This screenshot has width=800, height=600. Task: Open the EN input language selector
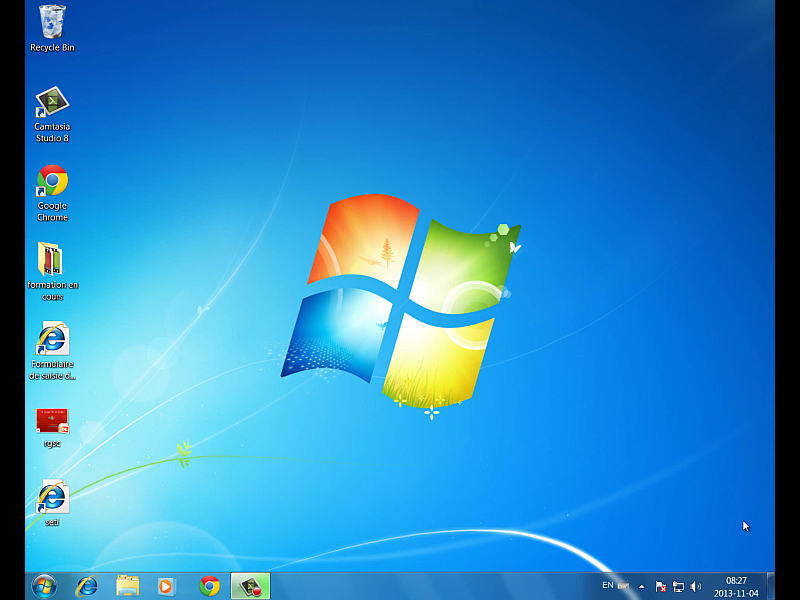[x=608, y=585]
